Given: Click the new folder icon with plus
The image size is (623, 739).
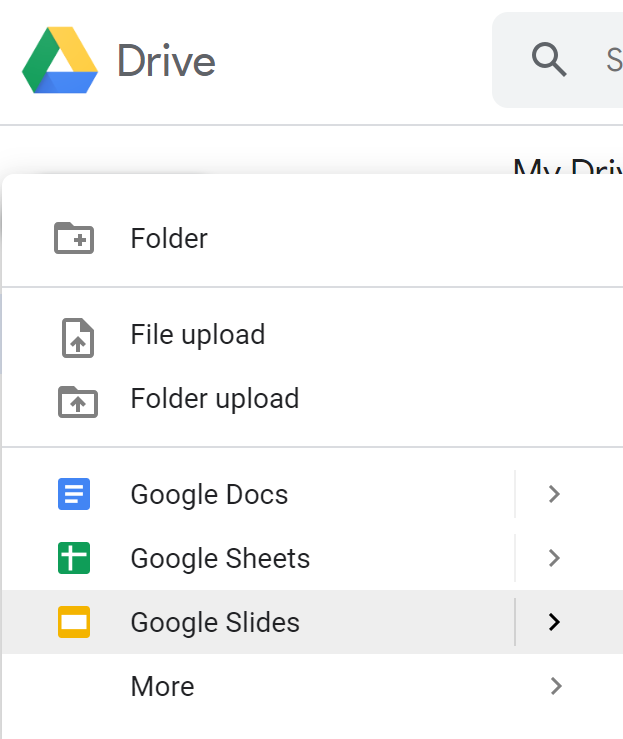Looking at the screenshot, I should 74,238.
